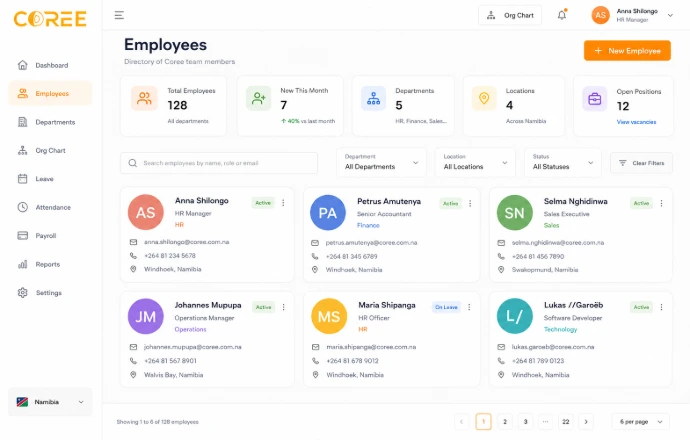Click the Departments hierarchy icon in stats

point(373,98)
